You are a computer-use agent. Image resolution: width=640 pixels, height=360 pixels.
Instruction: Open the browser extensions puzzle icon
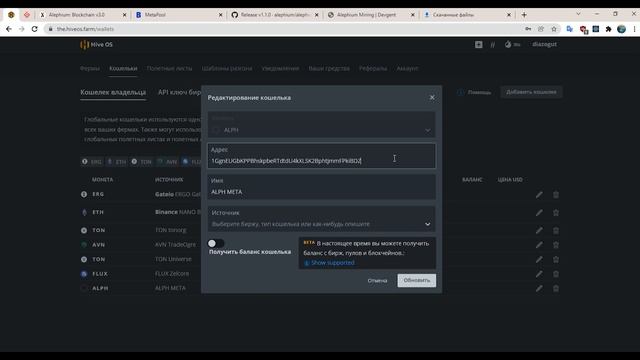[x=609, y=29]
